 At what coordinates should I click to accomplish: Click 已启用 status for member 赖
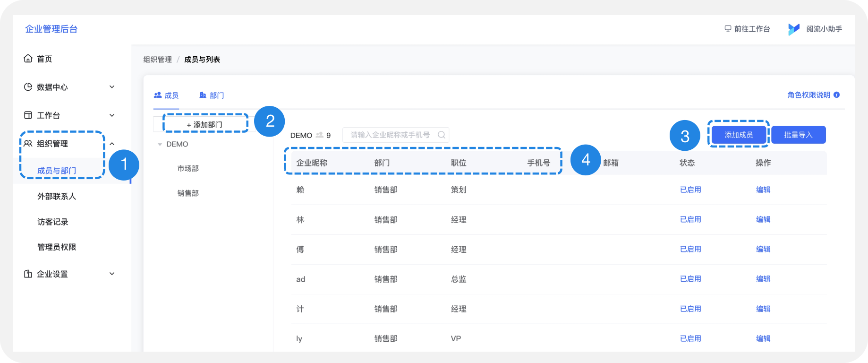690,190
